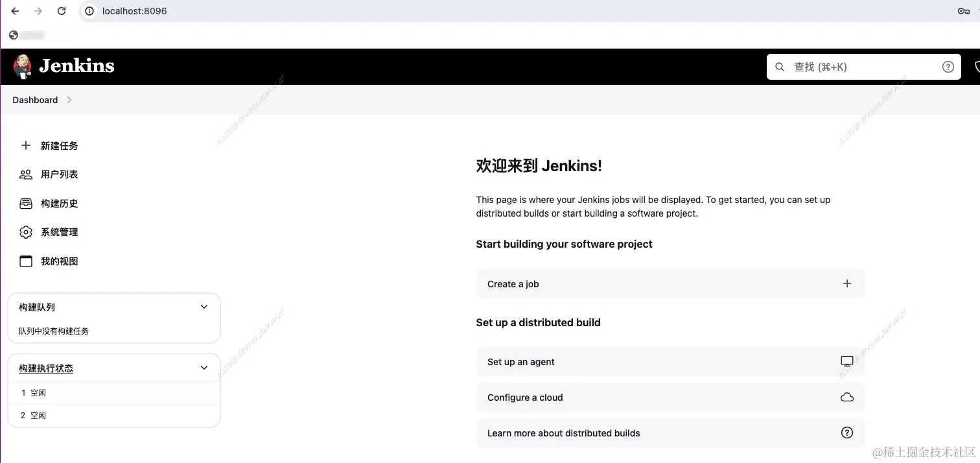This screenshot has height=463, width=980.
Task: Click the Dashboard breadcrumb link
Action: click(35, 100)
